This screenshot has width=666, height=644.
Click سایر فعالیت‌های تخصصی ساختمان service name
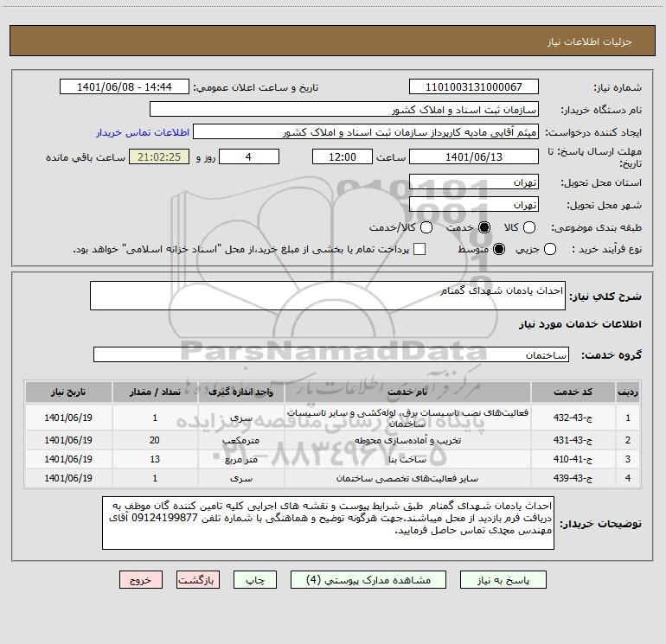point(407,478)
